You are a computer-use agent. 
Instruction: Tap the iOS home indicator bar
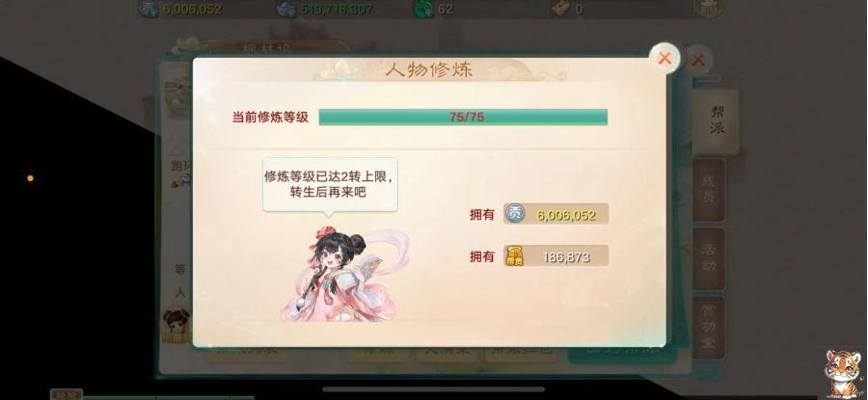coord(433,389)
